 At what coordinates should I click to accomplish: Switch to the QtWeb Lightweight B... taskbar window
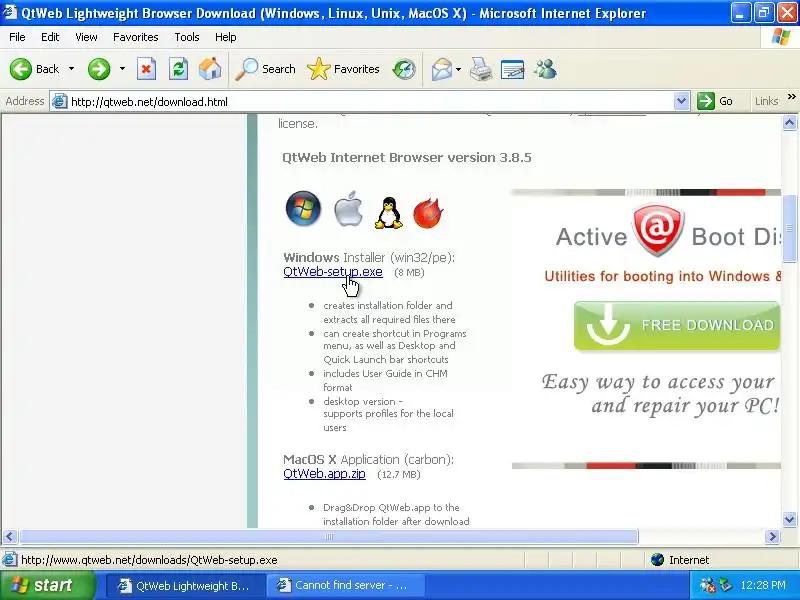186,585
